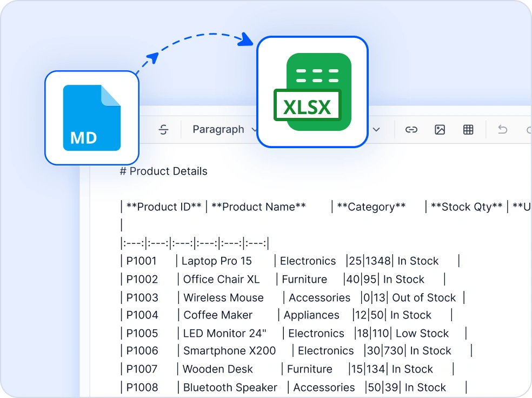
Task: Click the 'P1005' product ID
Action: coord(142,333)
